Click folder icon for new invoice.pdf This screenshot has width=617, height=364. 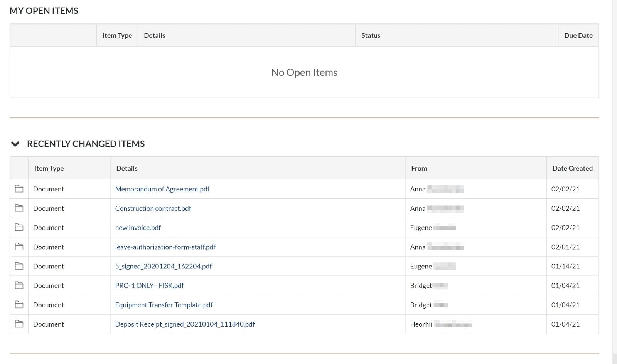point(19,227)
